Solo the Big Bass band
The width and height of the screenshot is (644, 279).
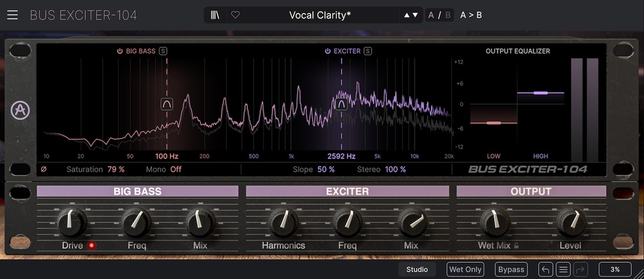pos(164,51)
